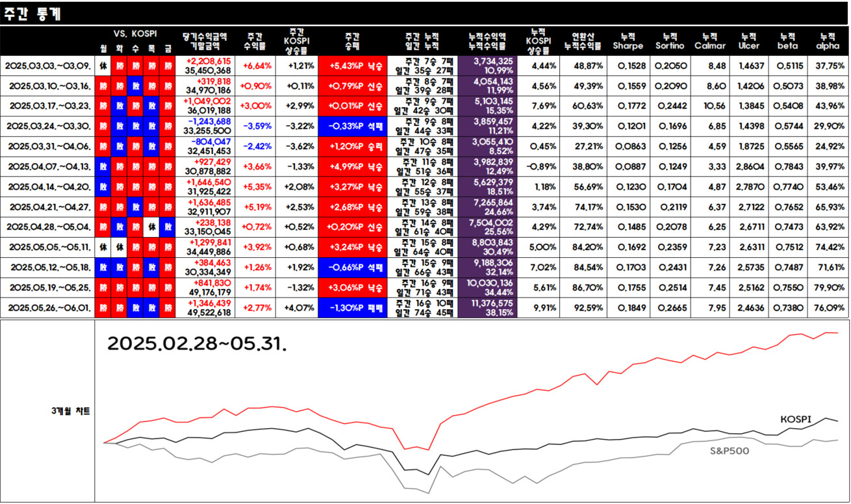This screenshot has width=851, height=504.
Task: Select the cumulative KOSPI value '-0.89%'
Action: click(539, 166)
